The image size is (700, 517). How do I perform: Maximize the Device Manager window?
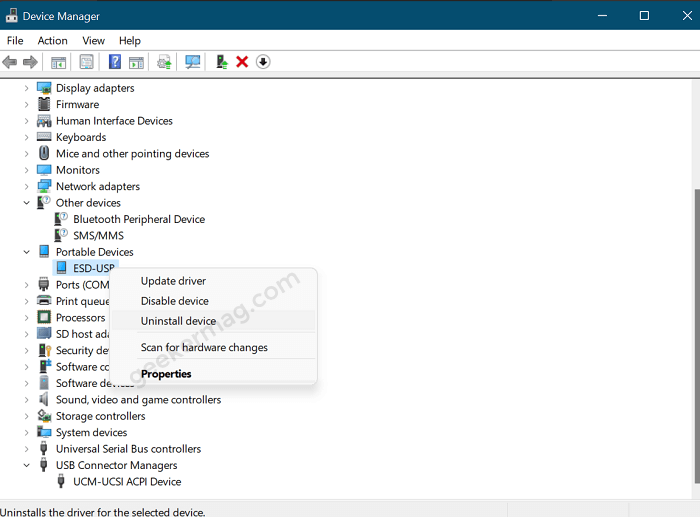click(x=644, y=16)
